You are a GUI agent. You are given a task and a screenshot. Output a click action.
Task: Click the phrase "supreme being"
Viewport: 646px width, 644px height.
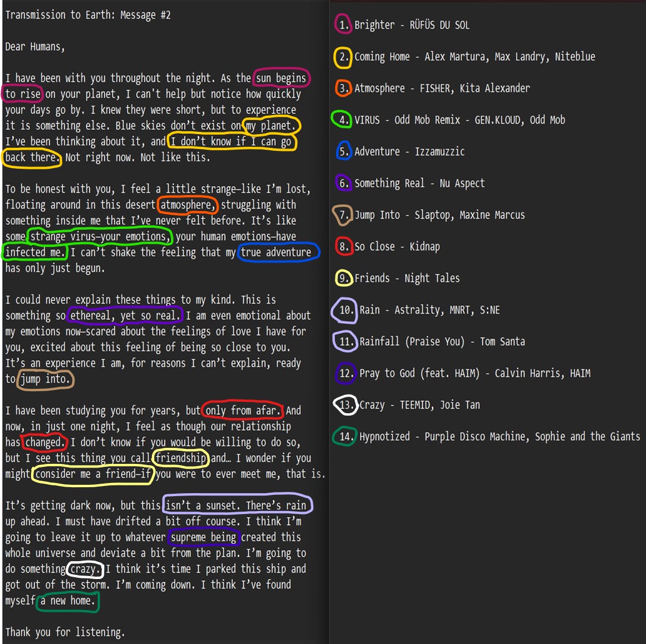203,538
